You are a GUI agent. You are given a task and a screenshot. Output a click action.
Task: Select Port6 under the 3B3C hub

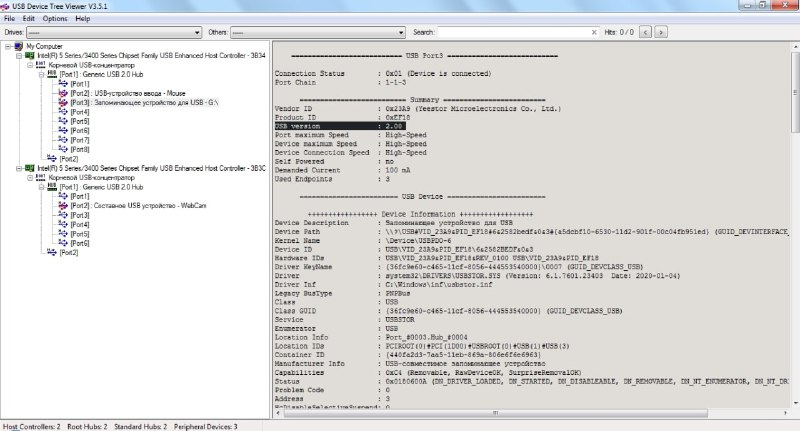pos(80,243)
